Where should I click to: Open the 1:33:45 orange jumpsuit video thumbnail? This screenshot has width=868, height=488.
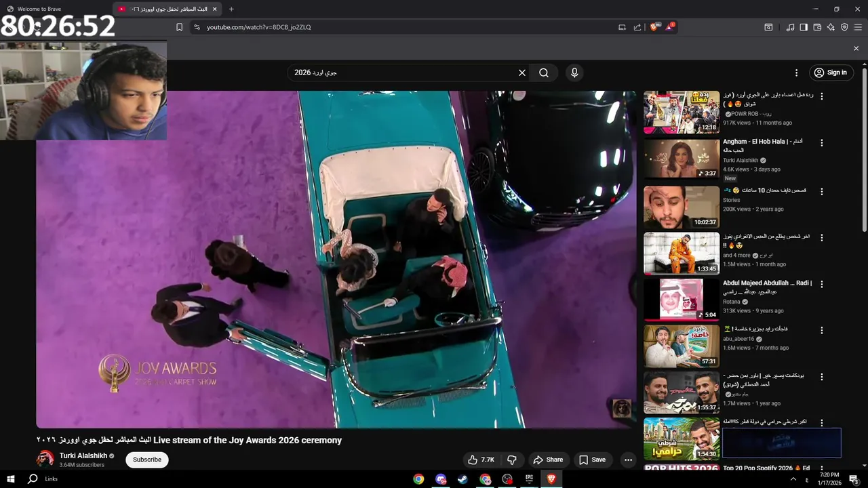click(682, 253)
